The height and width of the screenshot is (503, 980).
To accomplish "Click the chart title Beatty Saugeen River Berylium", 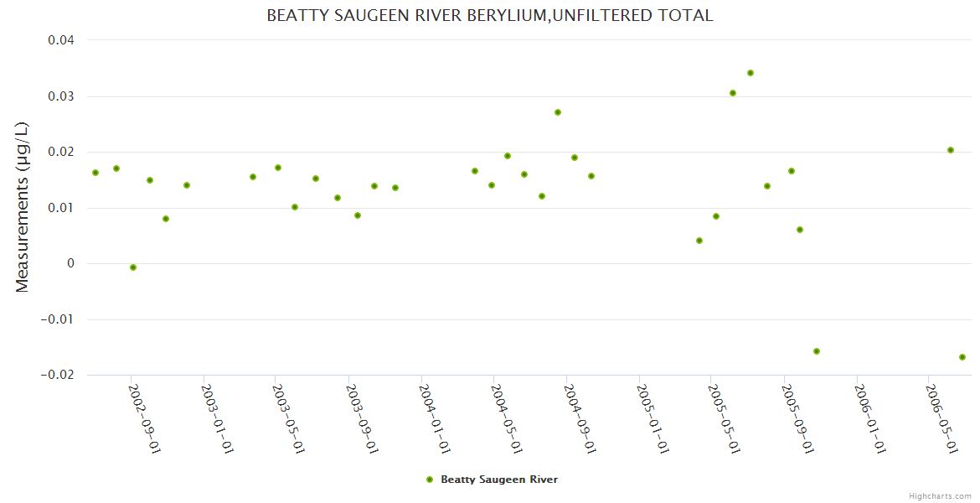I will (489, 15).
